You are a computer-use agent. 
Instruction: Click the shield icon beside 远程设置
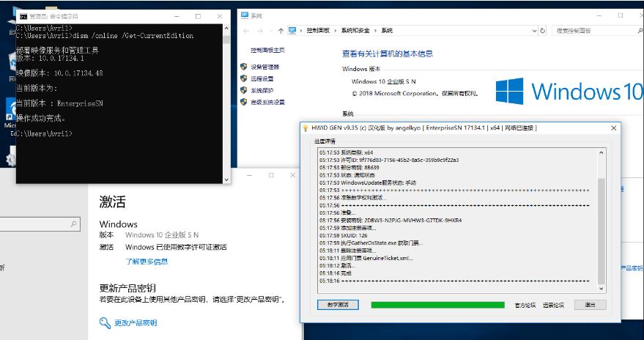tap(243, 78)
